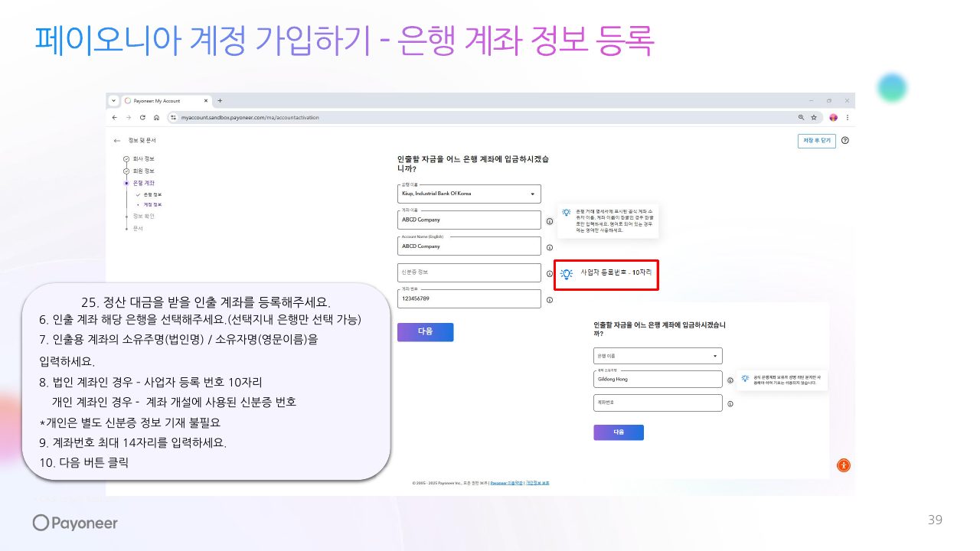
Task: Go back using the 정보 및 문서 arrow
Action: pos(116,141)
